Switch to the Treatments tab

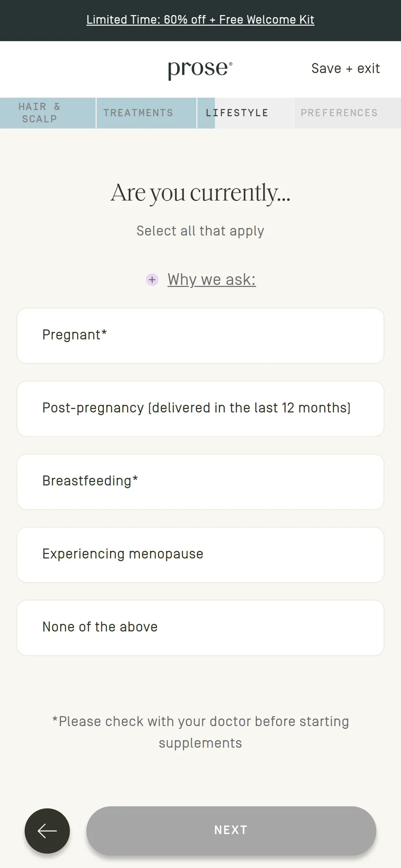click(x=147, y=113)
